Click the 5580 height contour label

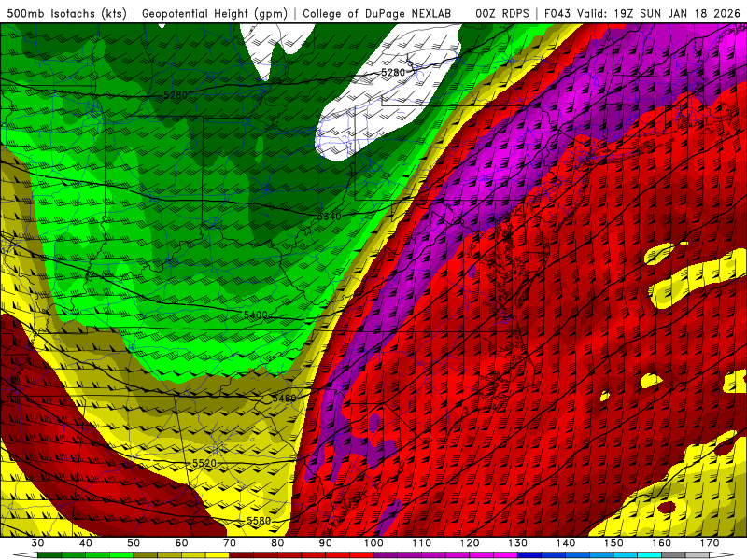259,521
